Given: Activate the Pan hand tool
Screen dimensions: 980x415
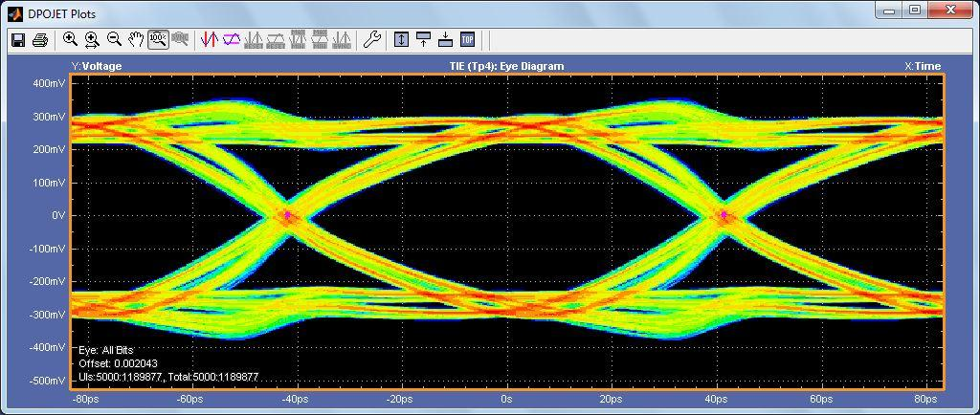Looking at the screenshot, I should pyautogui.click(x=136, y=40).
